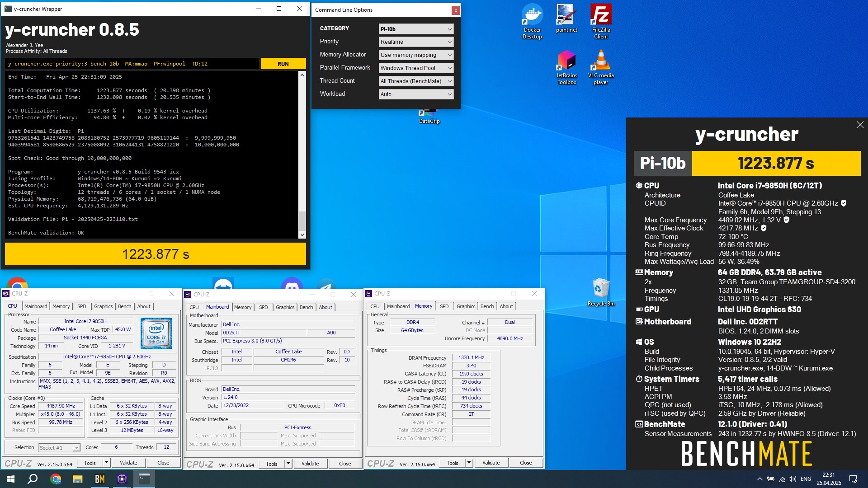Close the Command Line Options window
The height and width of the screenshot is (488, 868).
tap(456, 10)
